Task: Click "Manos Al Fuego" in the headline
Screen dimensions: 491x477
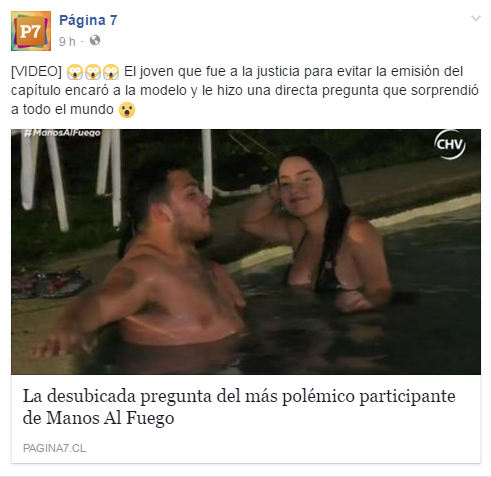Action: (110, 418)
